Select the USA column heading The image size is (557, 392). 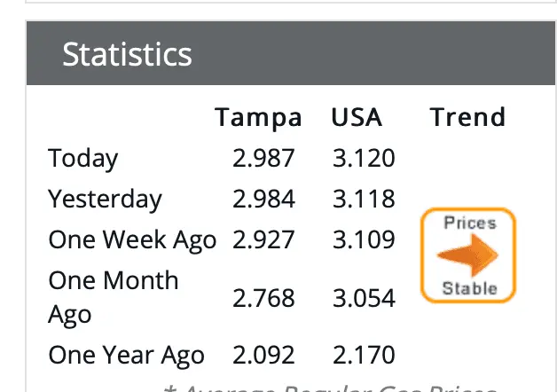coord(357,118)
